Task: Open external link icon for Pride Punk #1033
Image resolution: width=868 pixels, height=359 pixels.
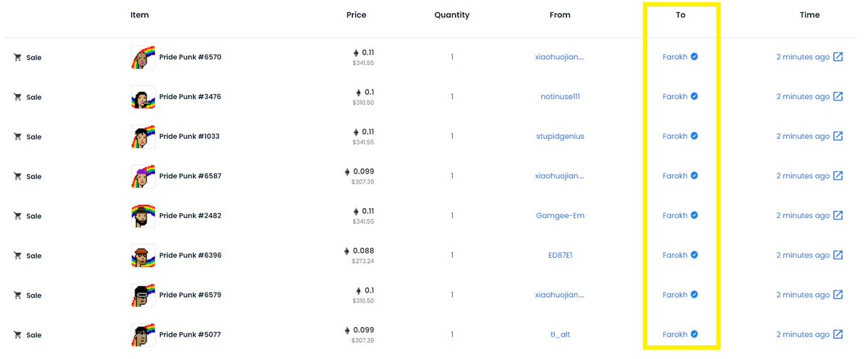Action: click(x=838, y=137)
